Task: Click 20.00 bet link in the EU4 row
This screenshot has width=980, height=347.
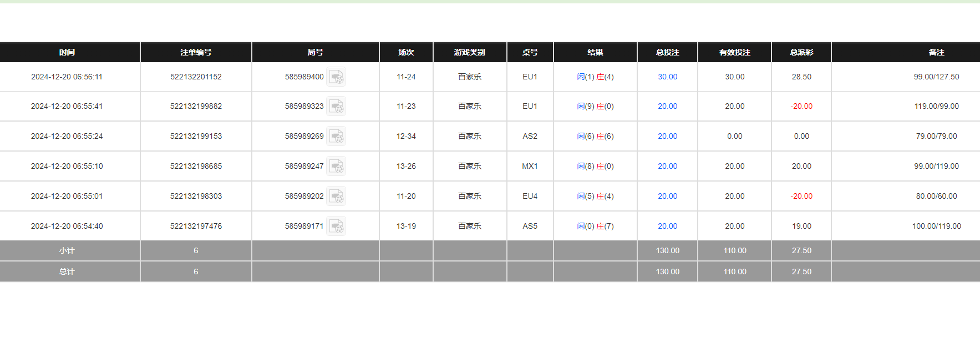Action: pyautogui.click(x=667, y=196)
